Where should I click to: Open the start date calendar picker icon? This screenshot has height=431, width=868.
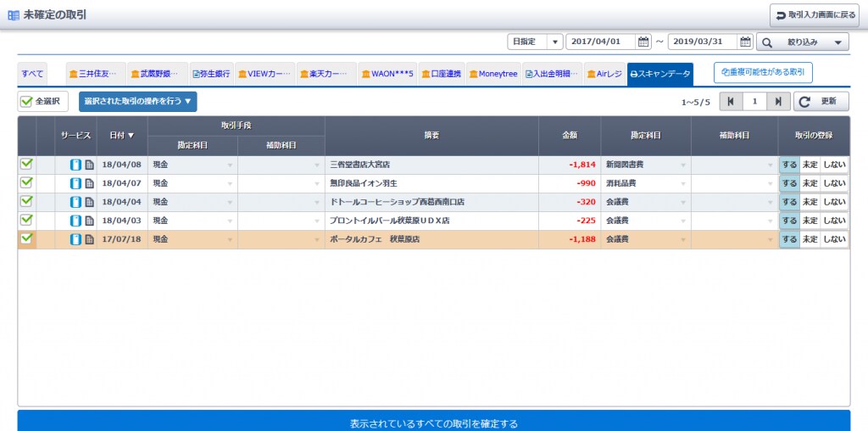click(x=643, y=42)
